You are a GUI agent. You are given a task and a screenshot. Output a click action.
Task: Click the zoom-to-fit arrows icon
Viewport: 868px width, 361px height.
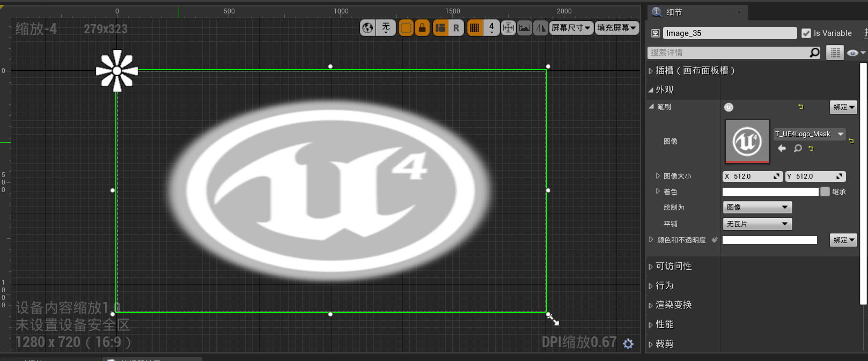[x=508, y=28]
